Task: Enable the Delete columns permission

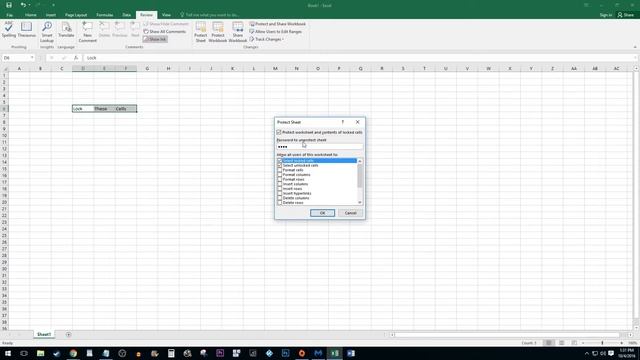Action: coord(280,198)
